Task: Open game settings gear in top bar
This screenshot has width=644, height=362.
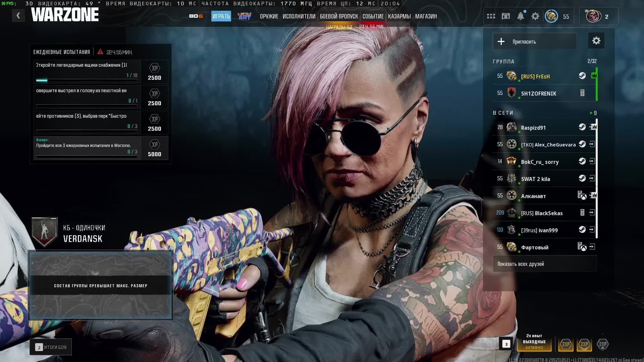Action: tap(535, 16)
